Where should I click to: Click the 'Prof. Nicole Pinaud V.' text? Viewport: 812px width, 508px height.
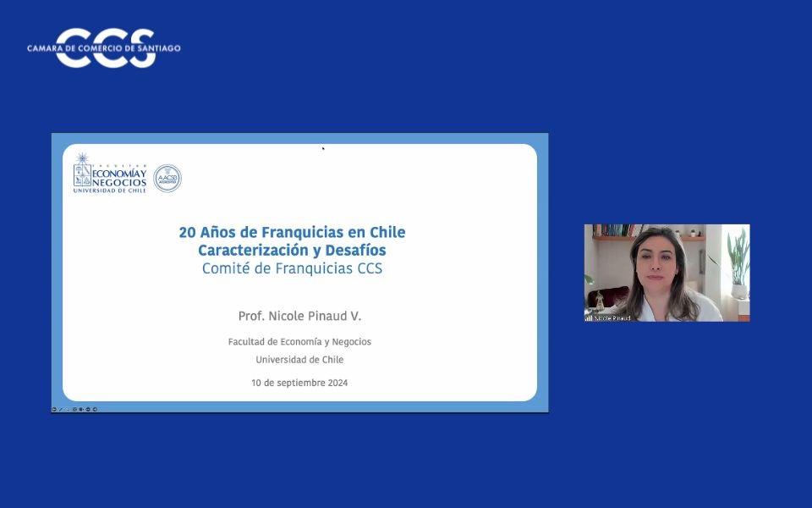[300, 315]
